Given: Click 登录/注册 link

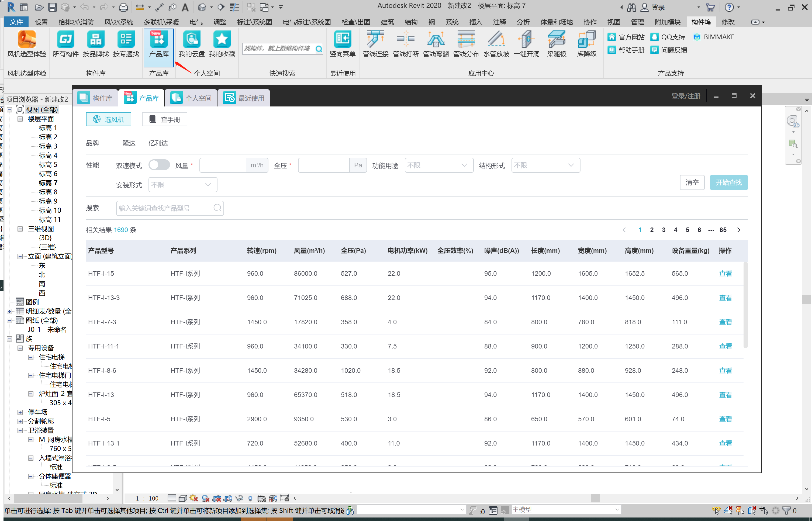Looking at the screenshot, I should point(686,96).
